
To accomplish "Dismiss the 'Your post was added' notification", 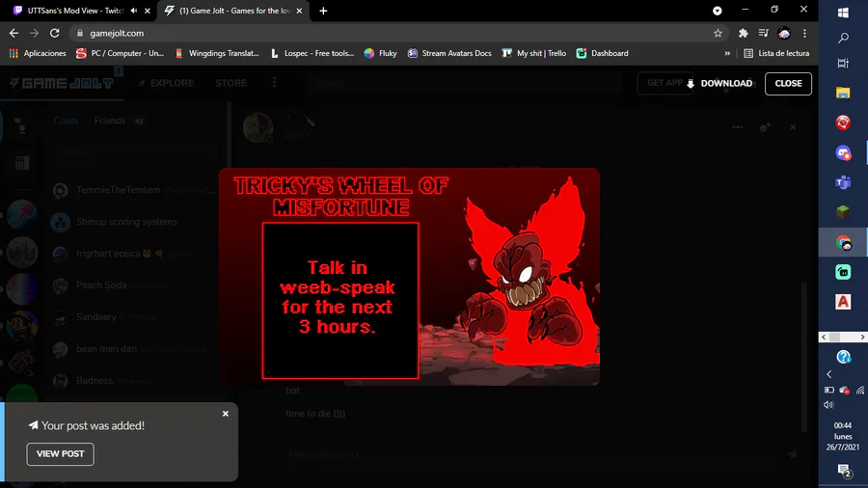I will 226,414.
